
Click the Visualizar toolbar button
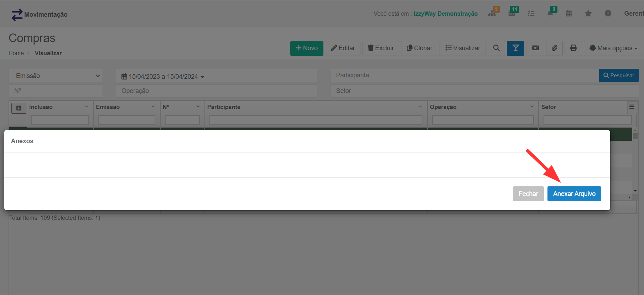(463, 48)
